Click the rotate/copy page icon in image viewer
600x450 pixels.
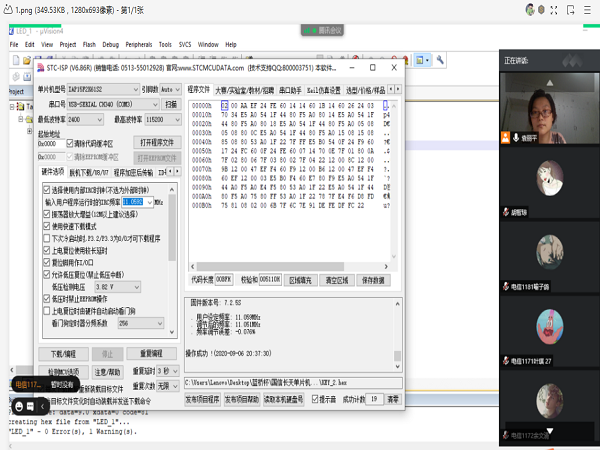pyautogui.click(x=571, y=10)
